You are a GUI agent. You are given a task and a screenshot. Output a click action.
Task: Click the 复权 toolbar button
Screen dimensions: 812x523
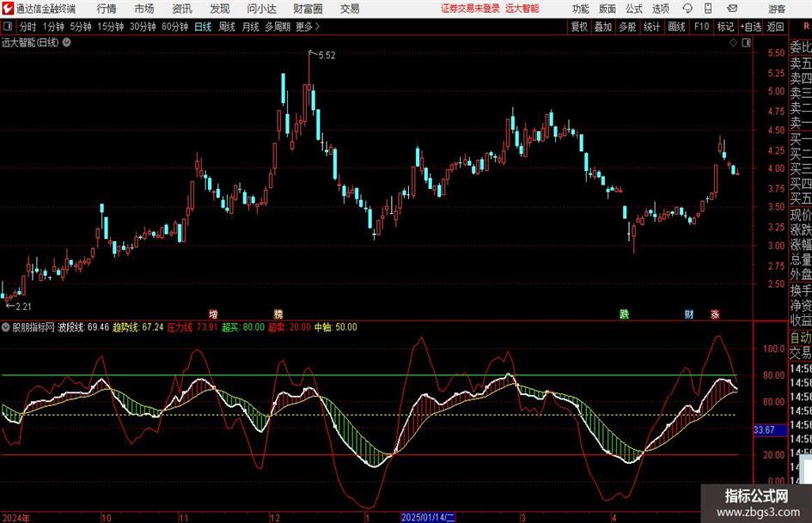point(579,27)
